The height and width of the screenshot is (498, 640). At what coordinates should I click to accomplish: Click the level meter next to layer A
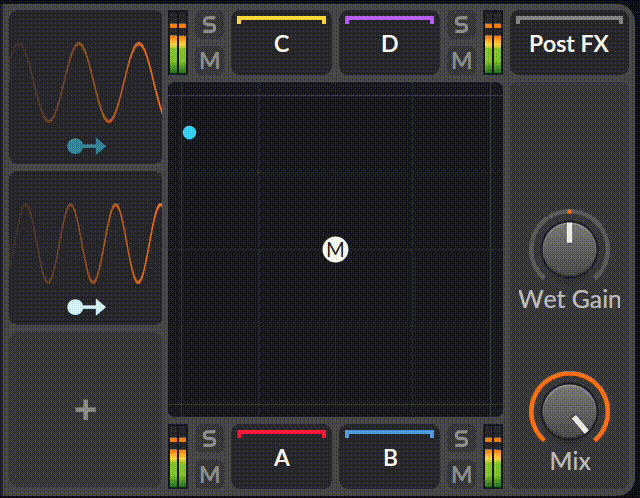point(178,456)
